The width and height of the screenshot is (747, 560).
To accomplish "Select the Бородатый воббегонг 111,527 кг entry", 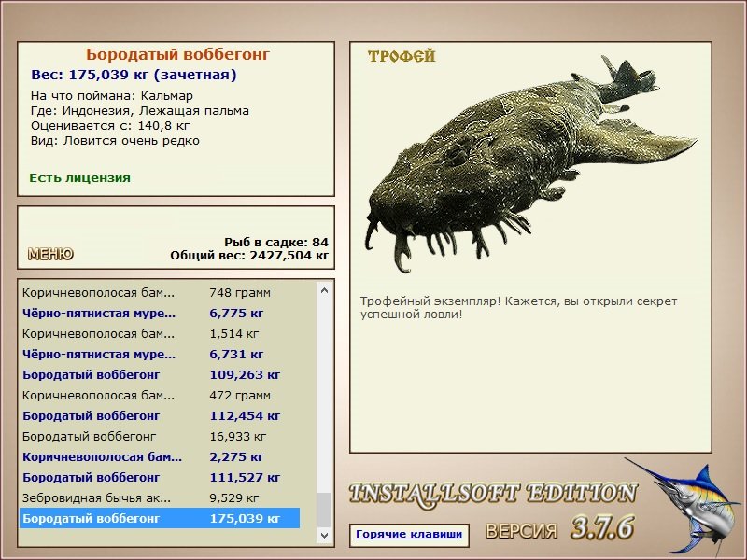I will 160,477.
